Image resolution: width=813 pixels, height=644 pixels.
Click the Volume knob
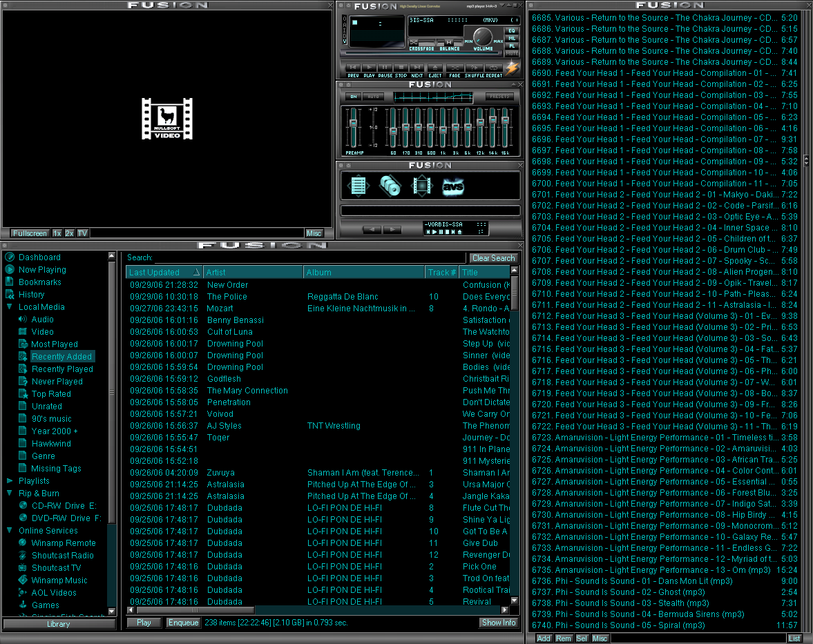pos(483,37)
